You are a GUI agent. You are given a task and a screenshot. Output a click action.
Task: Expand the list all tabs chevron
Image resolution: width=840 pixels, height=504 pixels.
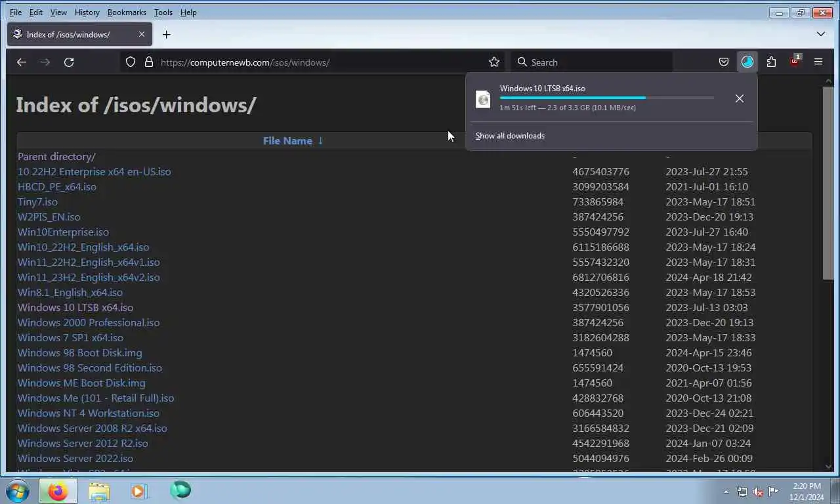(x=820, y=34)
